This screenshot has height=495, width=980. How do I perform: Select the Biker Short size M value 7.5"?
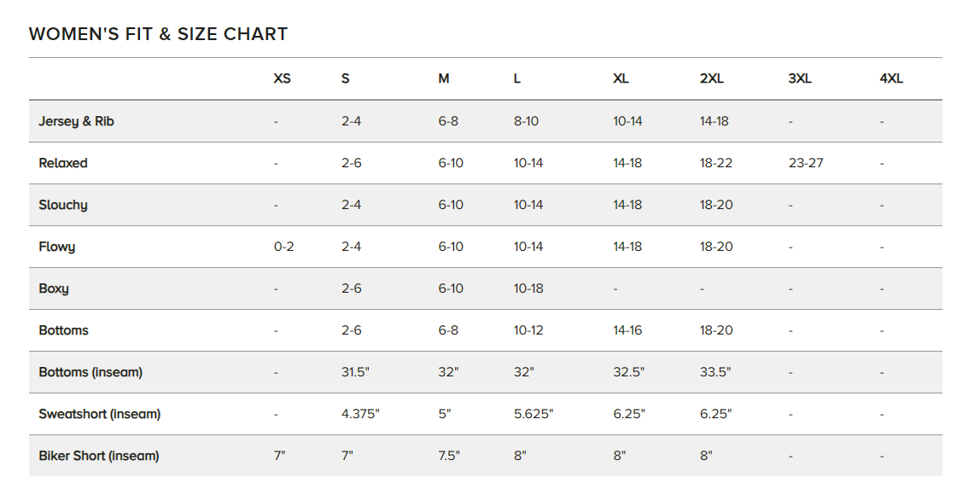pos(449,456)
